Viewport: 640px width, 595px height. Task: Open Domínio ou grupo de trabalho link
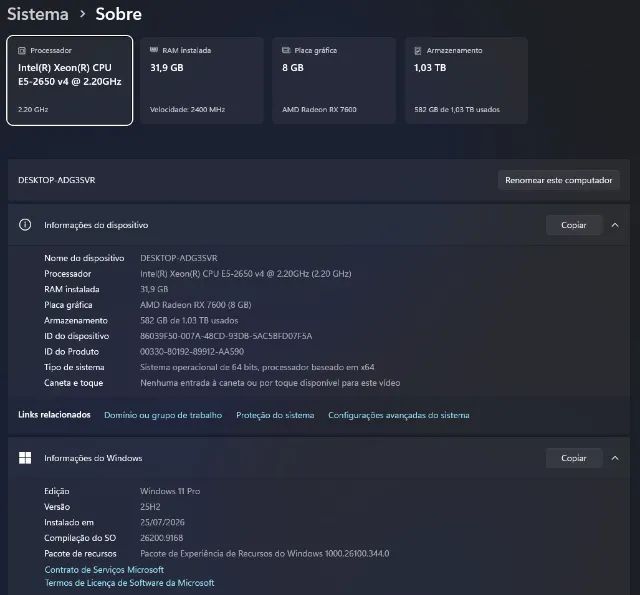[163, 415]
